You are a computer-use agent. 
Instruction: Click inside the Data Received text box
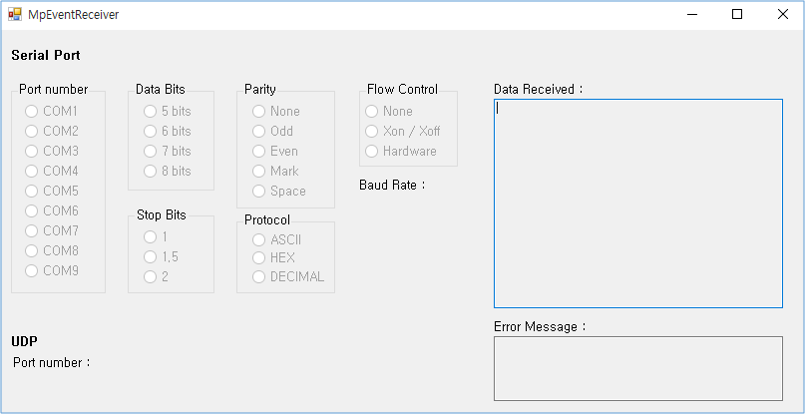[x=638, y=203]
